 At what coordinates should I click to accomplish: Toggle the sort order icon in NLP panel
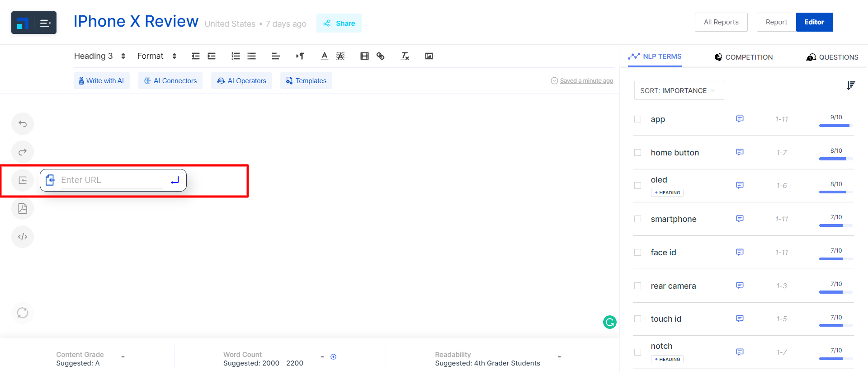tap(851, 85)
